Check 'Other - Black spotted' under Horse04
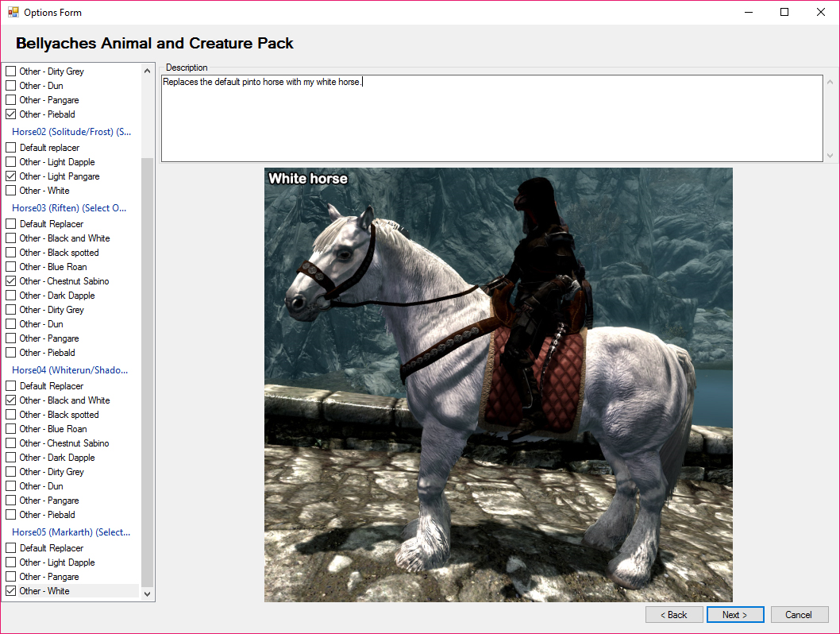 10,415
